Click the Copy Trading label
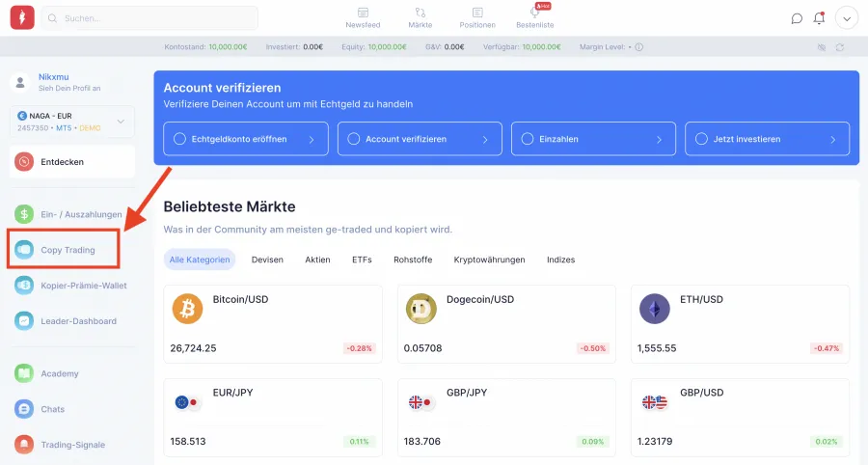The width and height of the screenshot is (868, 465). coord(68,250)
